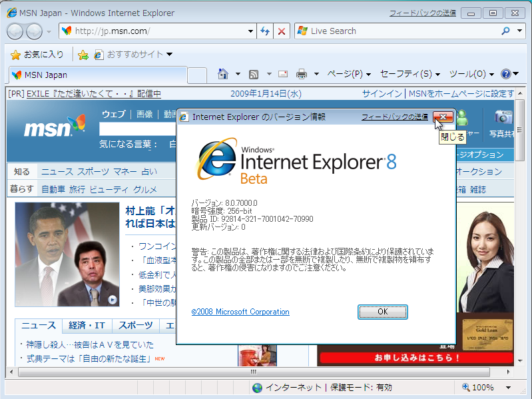Click the 写真共有 camera icon

pos(503,117)
